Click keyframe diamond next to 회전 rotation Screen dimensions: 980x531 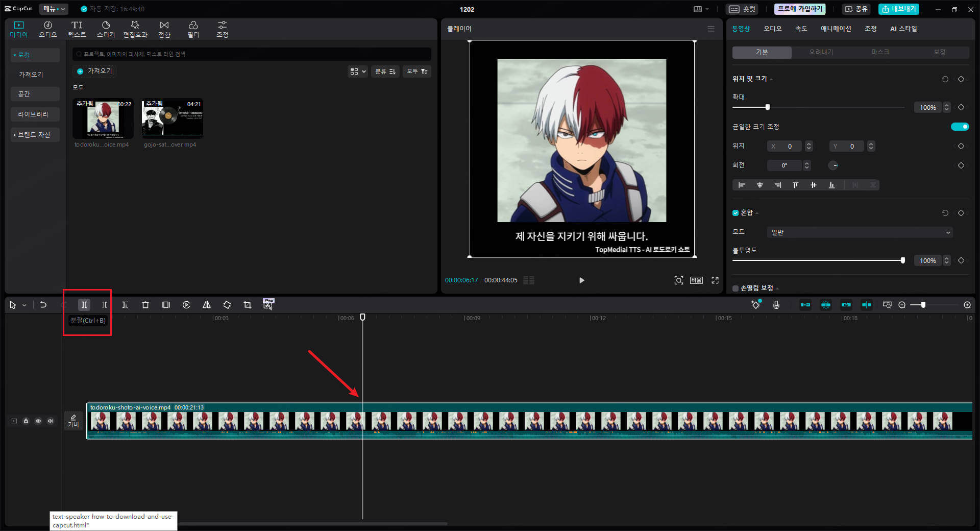tap(961, 165)
